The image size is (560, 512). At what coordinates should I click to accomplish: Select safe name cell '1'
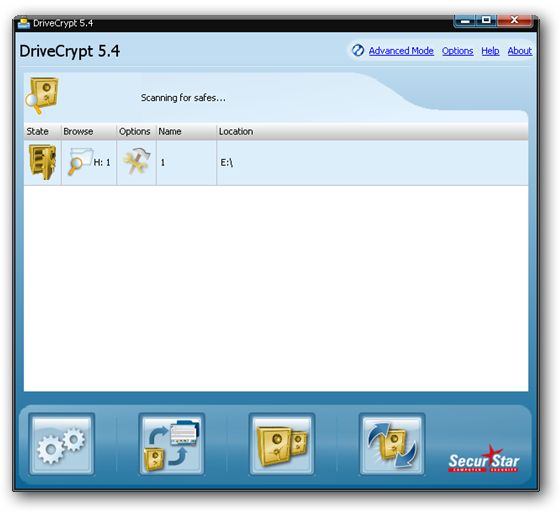click(186, 163)
